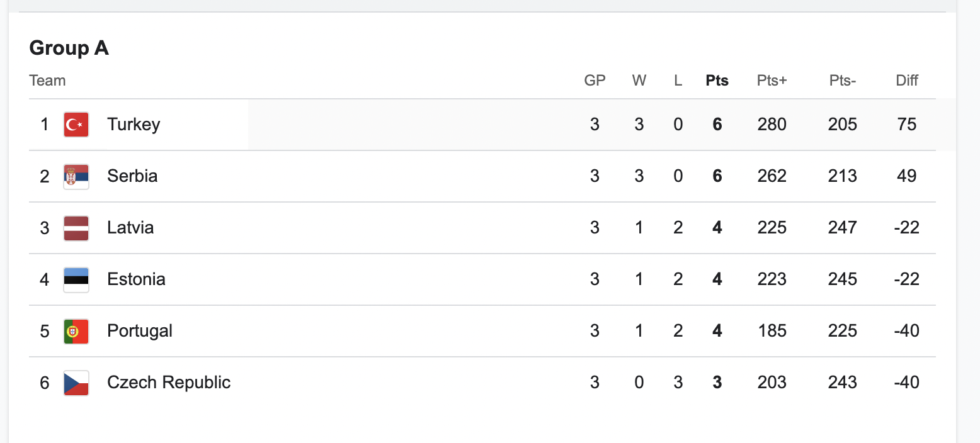Click the Serbia flag icon
This screenshot has width=980, height=443.
tap(76, 176)
